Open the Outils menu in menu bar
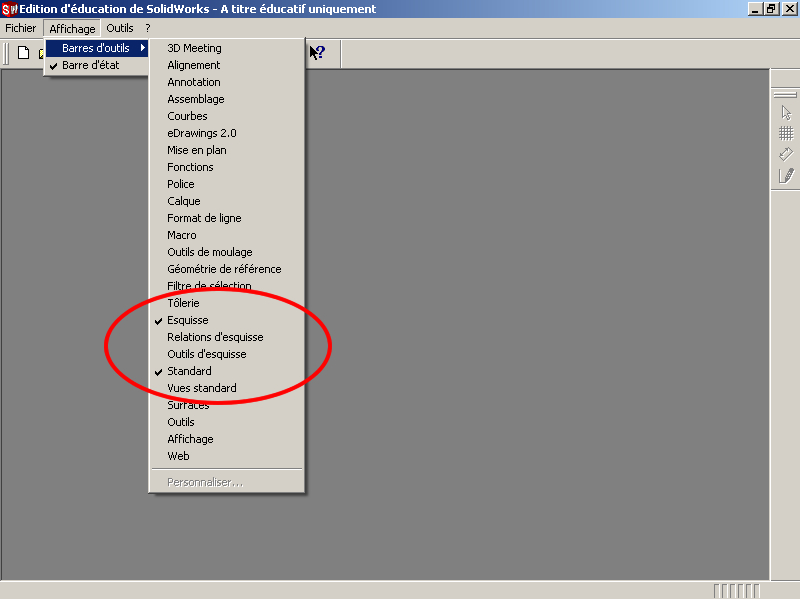This screenshot has width=800, height=600. (x=120, y=29)
